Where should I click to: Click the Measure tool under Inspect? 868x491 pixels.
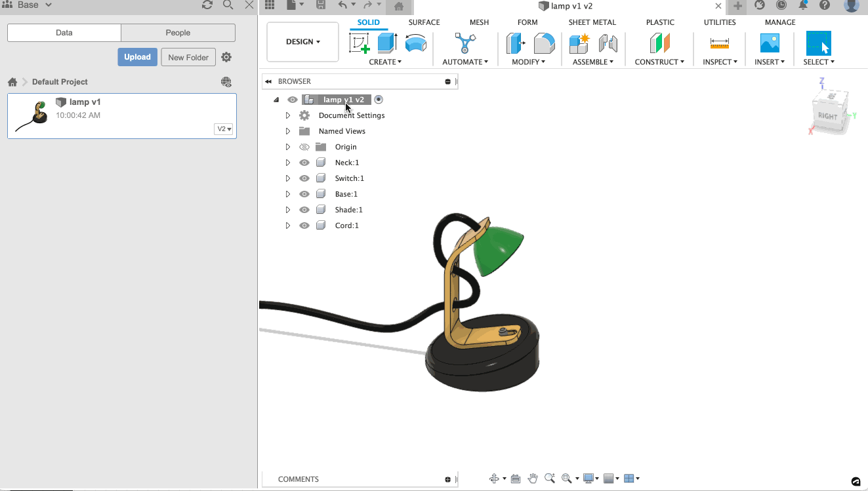719,43
